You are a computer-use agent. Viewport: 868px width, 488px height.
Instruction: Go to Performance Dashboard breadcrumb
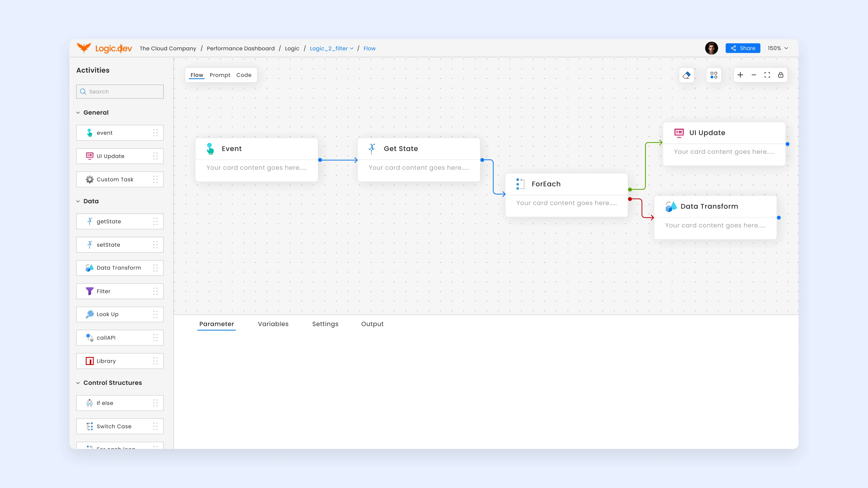tap(241, 49)
